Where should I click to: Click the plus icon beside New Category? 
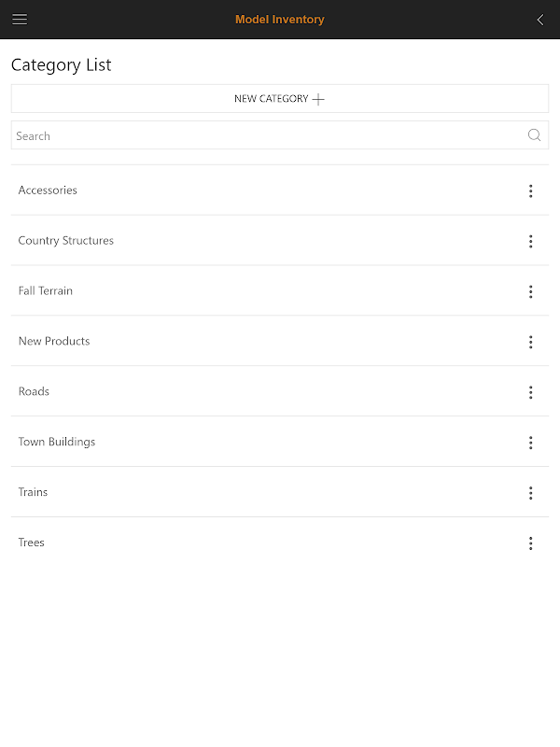[318, 99]
